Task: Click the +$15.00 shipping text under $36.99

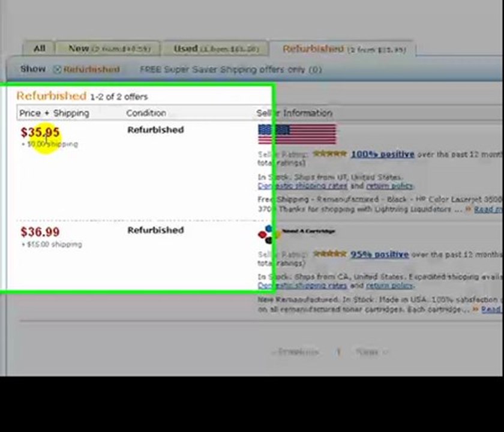Action: coord(52,244)
